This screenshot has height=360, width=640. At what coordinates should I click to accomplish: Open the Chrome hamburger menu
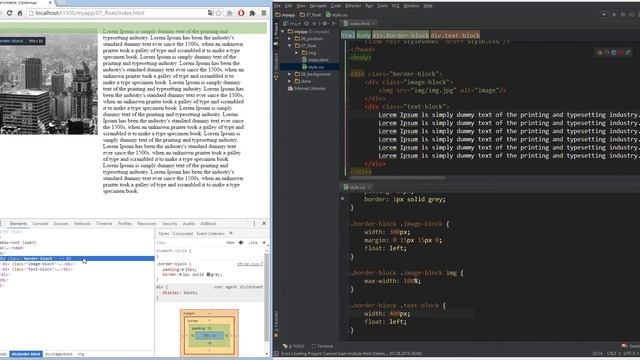[x=264, y=13]
